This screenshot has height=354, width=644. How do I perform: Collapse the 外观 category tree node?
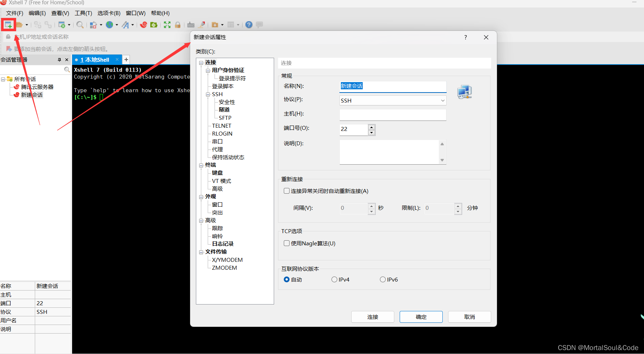tap(201, 197)
